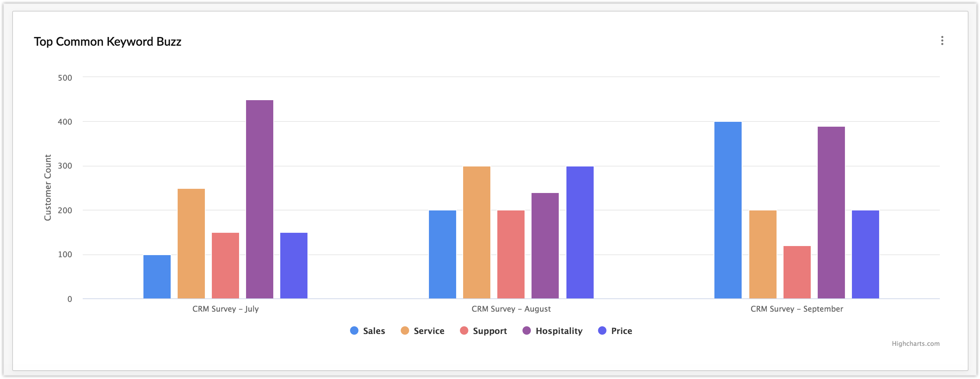Click the July Service bar

click(x=191, y=244)
